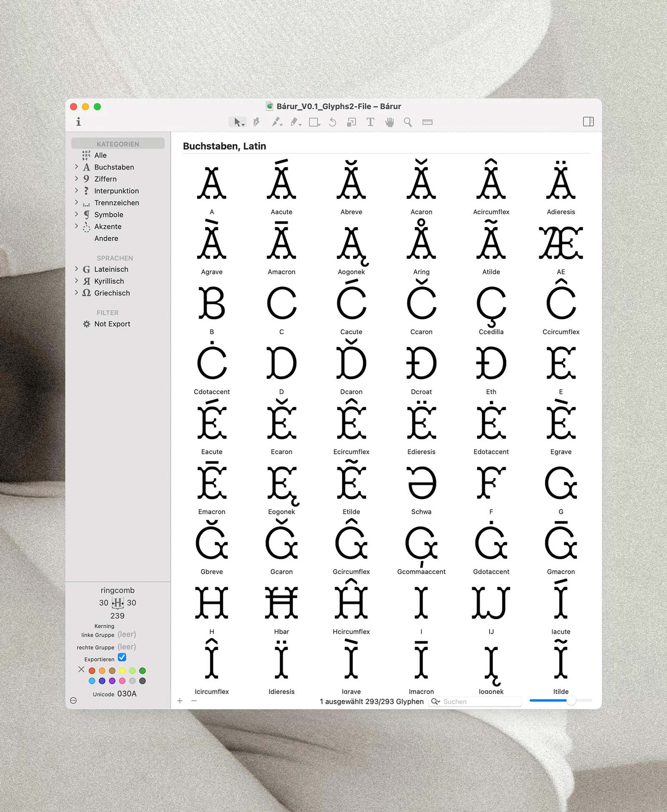Screen dimensions: 667x812
Task: Apply the red color label
Action: (x=92, y=671)
